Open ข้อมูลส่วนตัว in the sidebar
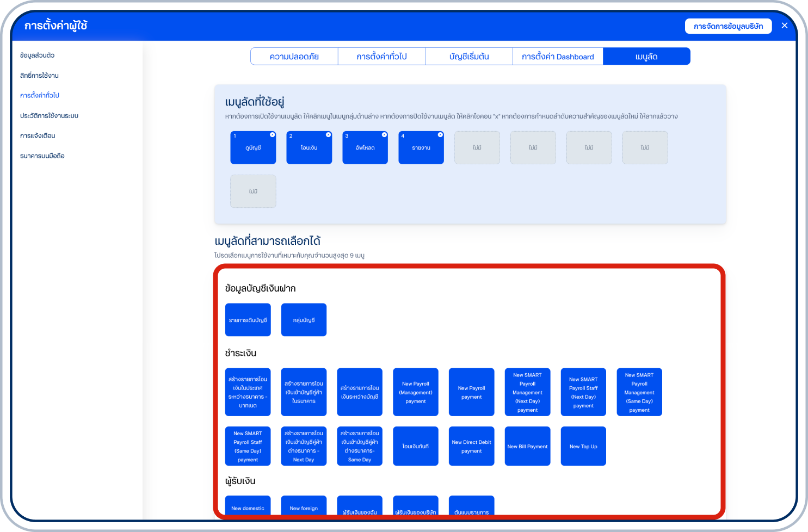Viewport: 808px width, 532px height. point(37,55)
